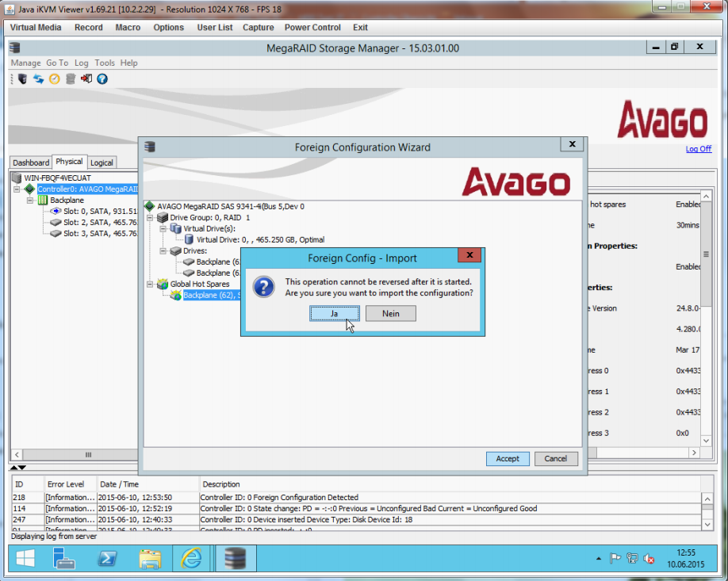Viewport: 728px width, 581px height.
Task: Collapse the Drive Group 0 RAID 1 node
Action: pyautogui.click(x=151, y=217)
